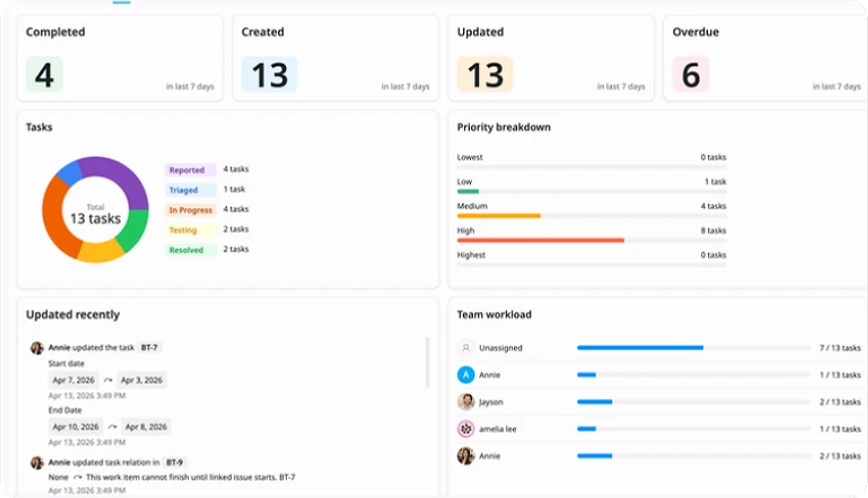Click 'in last 7 days' on Overdue card
The image size is (868, 498).
[836, 86]
